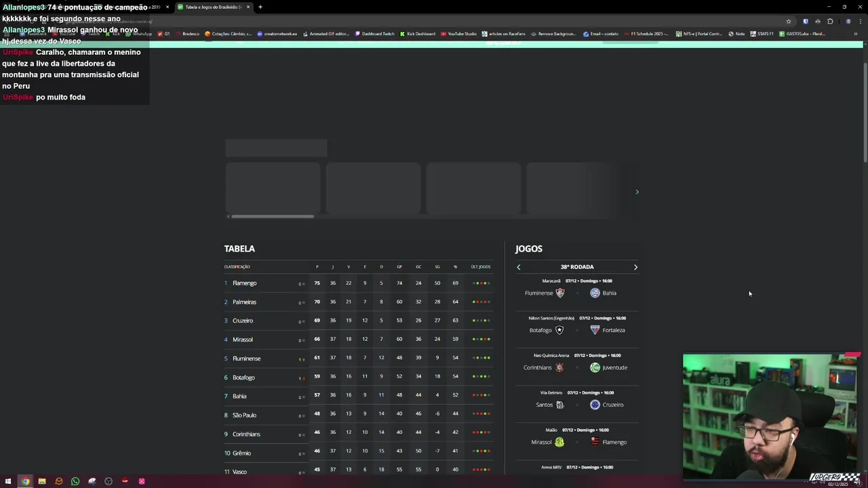Open the Chrome extensions puzzle icon
Viewport: 868px width, 488px height.
point(830,21)
